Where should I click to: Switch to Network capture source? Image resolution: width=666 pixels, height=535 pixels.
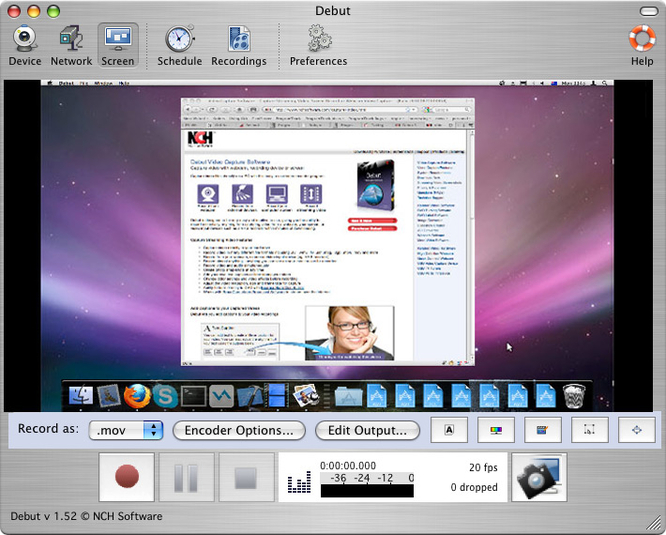click(71, 45)
